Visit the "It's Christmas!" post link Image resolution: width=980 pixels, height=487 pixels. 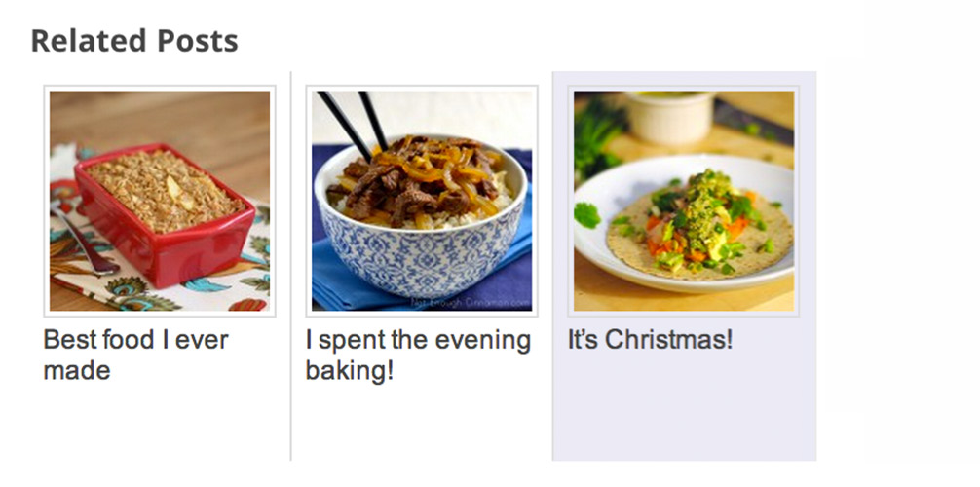pyautogui.click(x=650, y=340)
